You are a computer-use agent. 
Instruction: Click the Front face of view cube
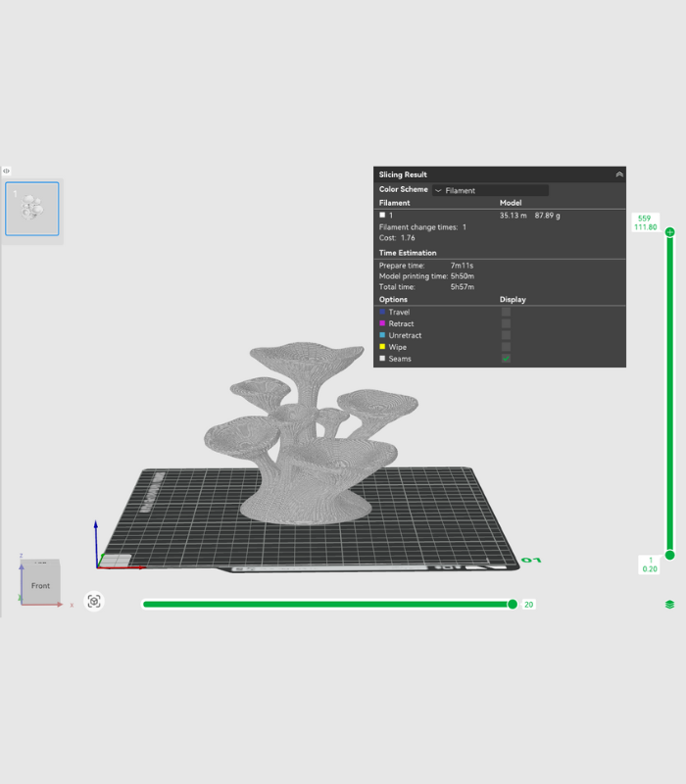[40, 585]
